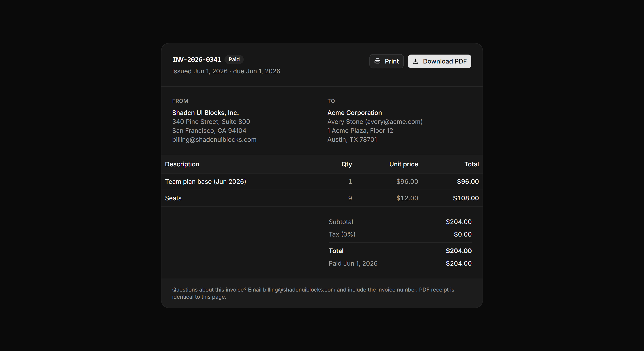
Task: Click the Paid Jun 1, 2026 label
Action: (353, 264)
